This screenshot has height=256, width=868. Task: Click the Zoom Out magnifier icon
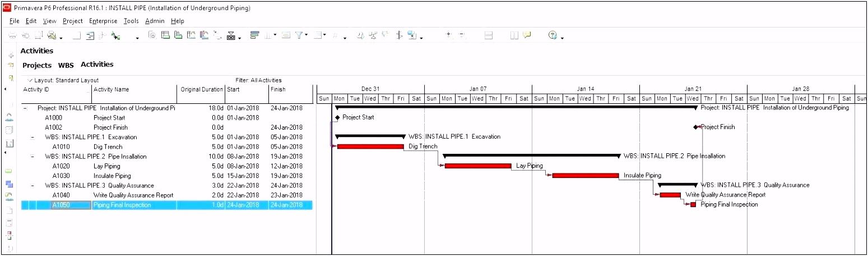coord(462,35)
